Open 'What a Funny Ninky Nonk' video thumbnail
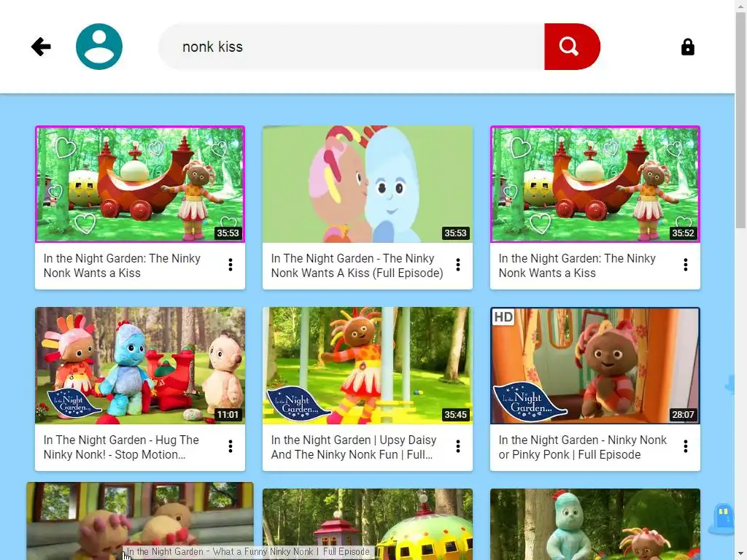The height and width of the screenshot is (560, 747). 140,521
